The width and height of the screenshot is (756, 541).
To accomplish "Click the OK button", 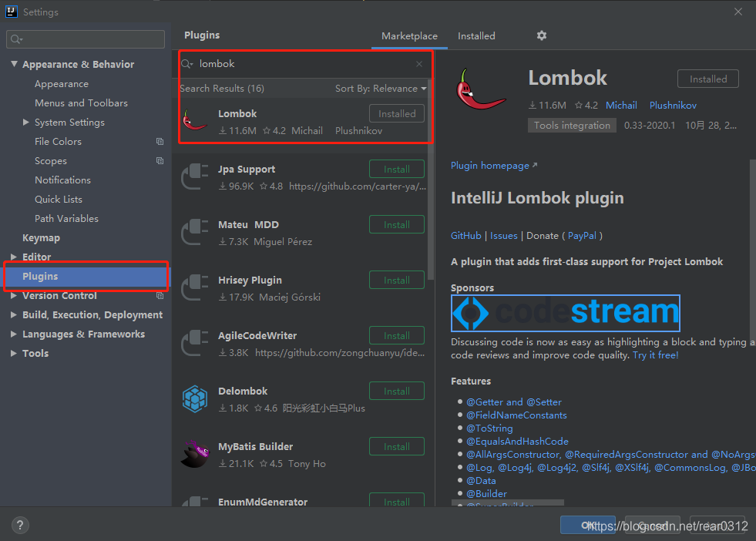I will pyautogui.click(x=586, y=524).
